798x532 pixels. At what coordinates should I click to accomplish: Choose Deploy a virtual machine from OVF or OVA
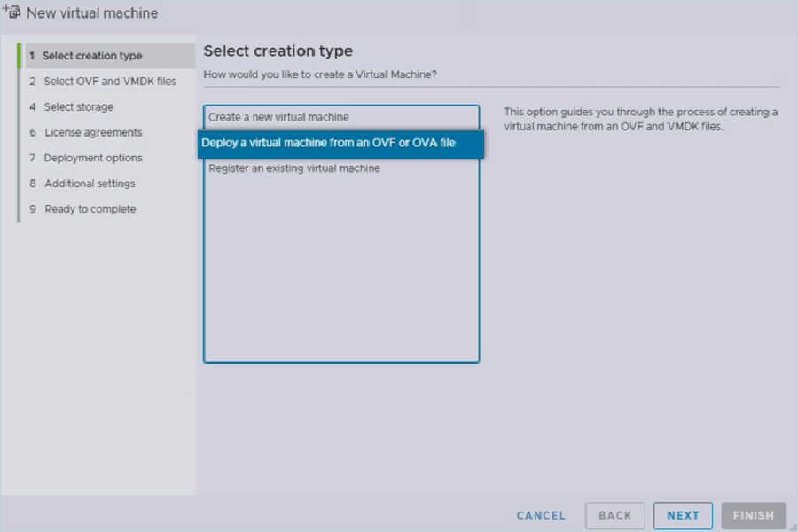[x=329, y=143]
